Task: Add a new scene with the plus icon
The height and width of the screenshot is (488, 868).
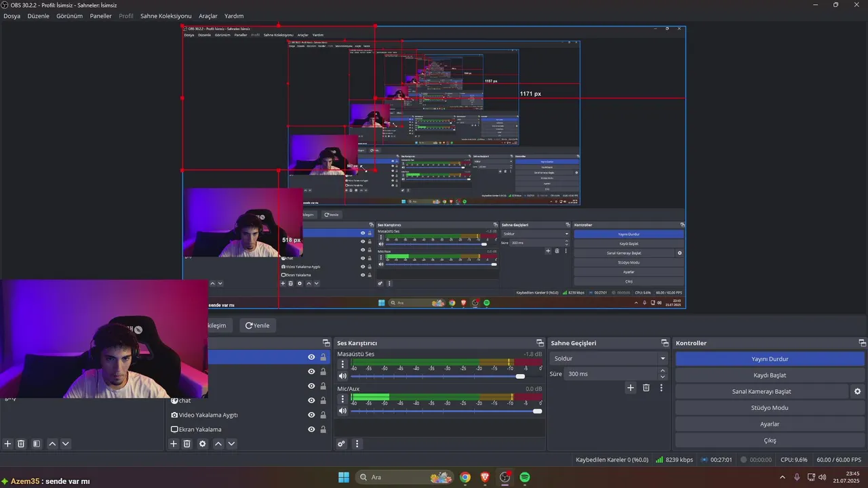Action: [x=8, y=444]
